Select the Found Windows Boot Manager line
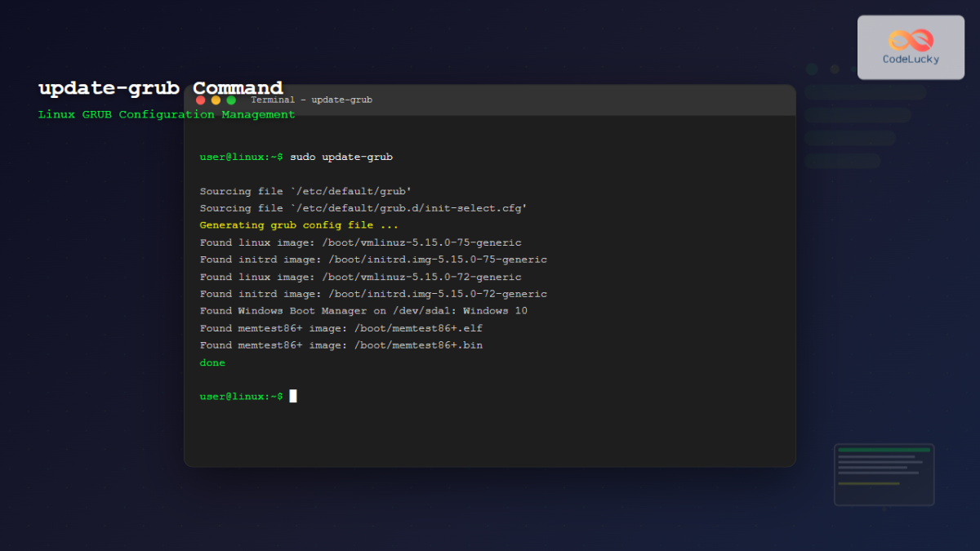This screenshot has height=551, width=980. pos(363,310)
